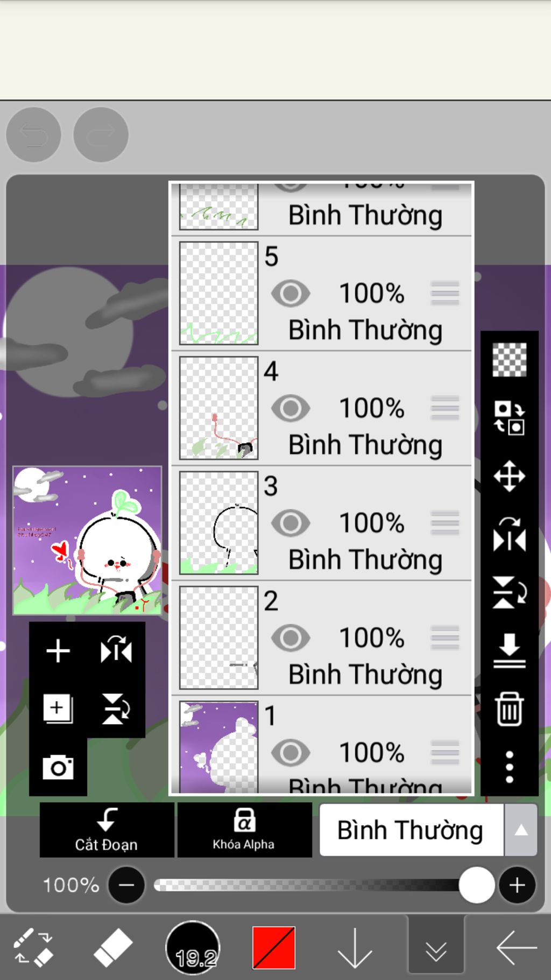Select the eraser tool in bottom bar

(x=112, y=947)
